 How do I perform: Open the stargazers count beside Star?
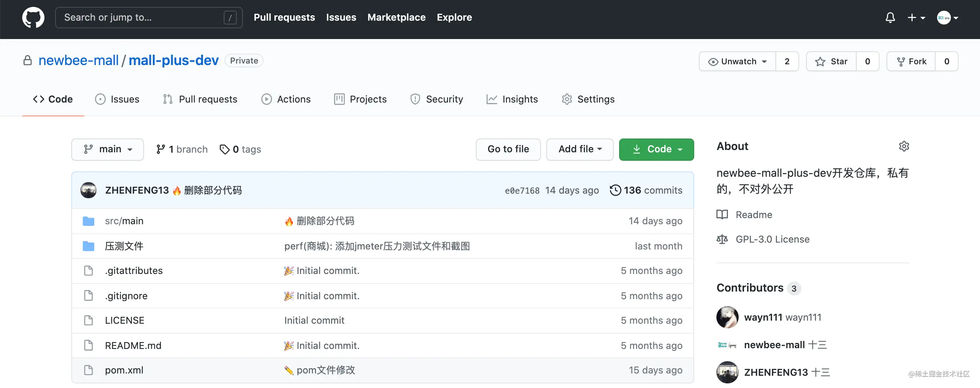pos(868,61)
